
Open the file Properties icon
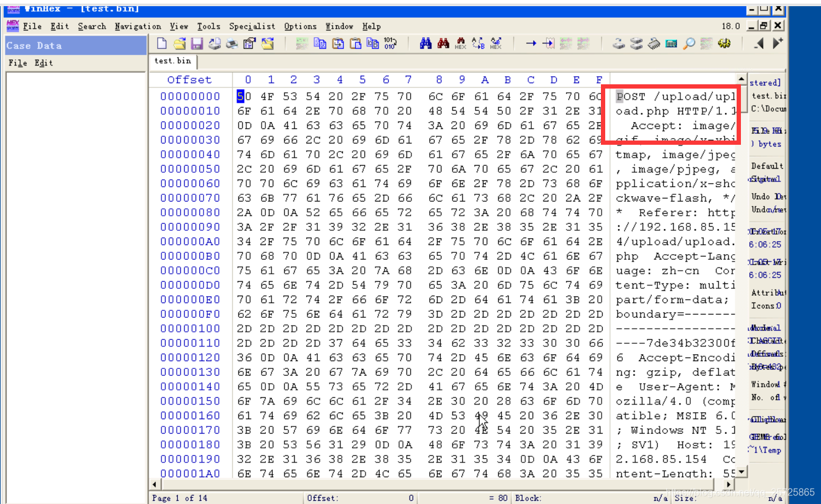click(249, 43)
